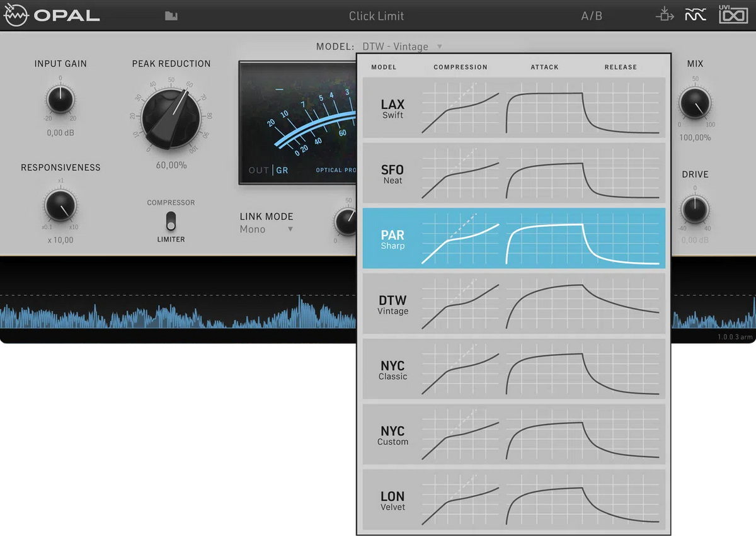Switch meter to GR display
756x536 pixels.
pos(282,171)
